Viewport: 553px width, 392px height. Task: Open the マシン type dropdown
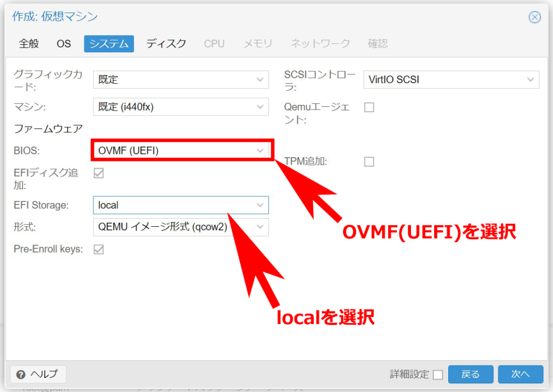tap(181, 107)
